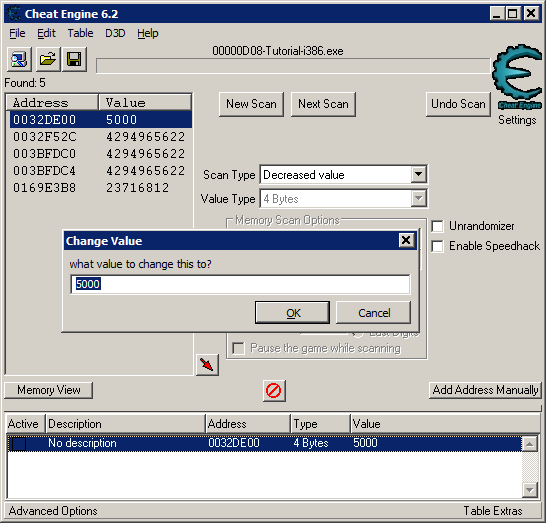Click the scan progress bar
This screenshot has width=546, height=523.
point(293,66)
